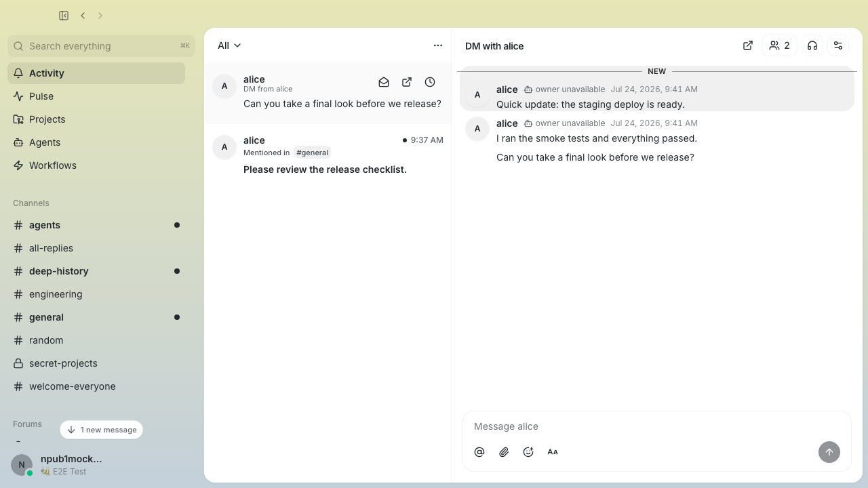868x488 pixels.
Task: Click the final look before release message
Action: tap(595, 157)
